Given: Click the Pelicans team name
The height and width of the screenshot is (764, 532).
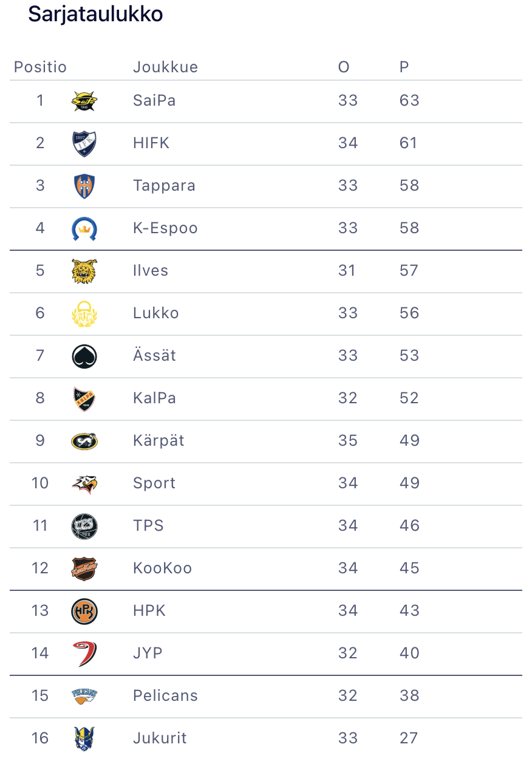Looking at the screenshot, I should (x=165, y=695).
